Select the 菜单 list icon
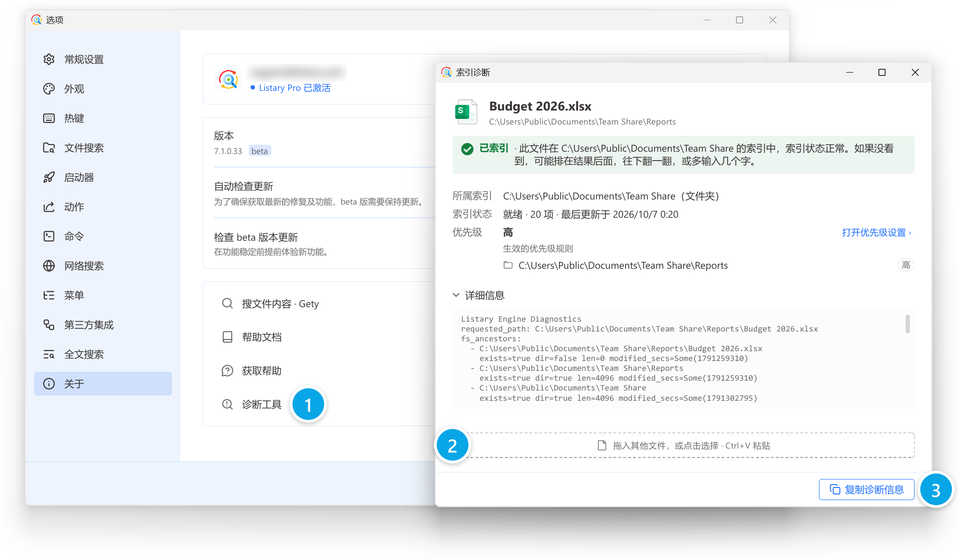The image size is (960, 560). click(x=49, y=295)
